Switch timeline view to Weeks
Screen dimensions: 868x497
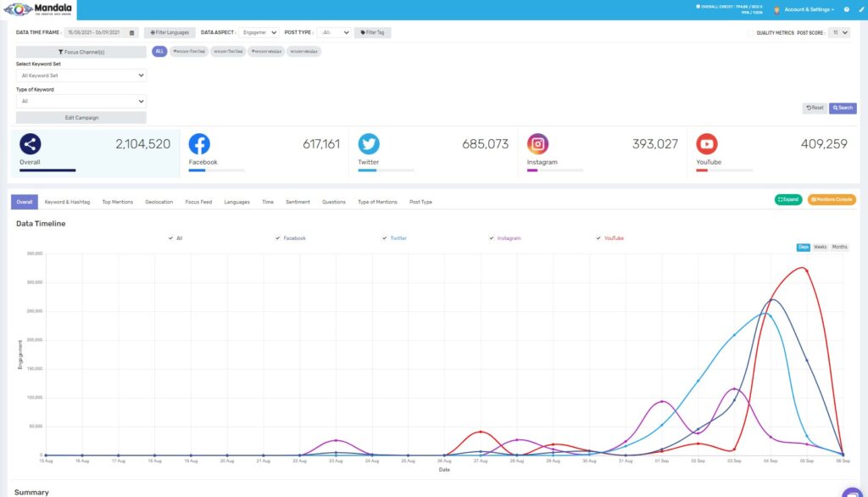click(821, 247)
